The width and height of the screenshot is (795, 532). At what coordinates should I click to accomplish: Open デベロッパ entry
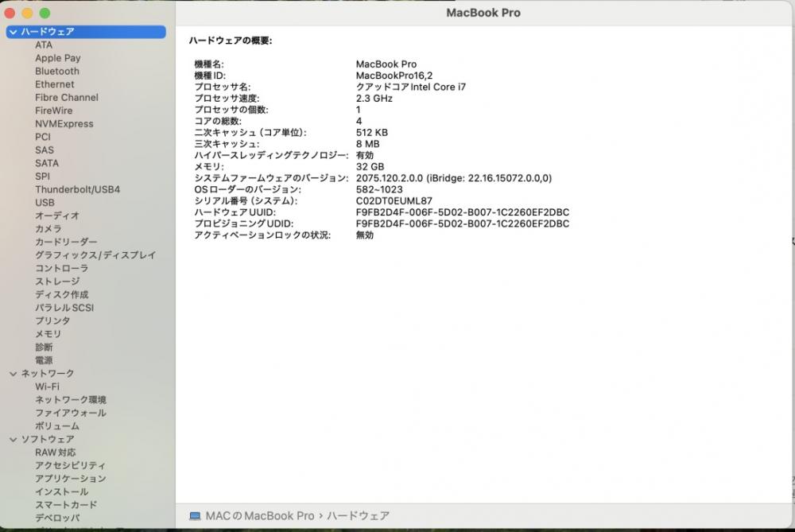57,518
